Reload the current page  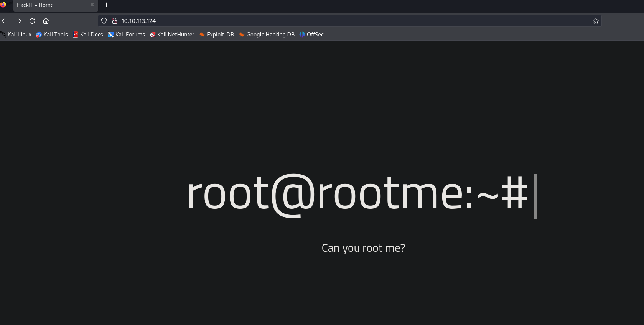[32, 21]
